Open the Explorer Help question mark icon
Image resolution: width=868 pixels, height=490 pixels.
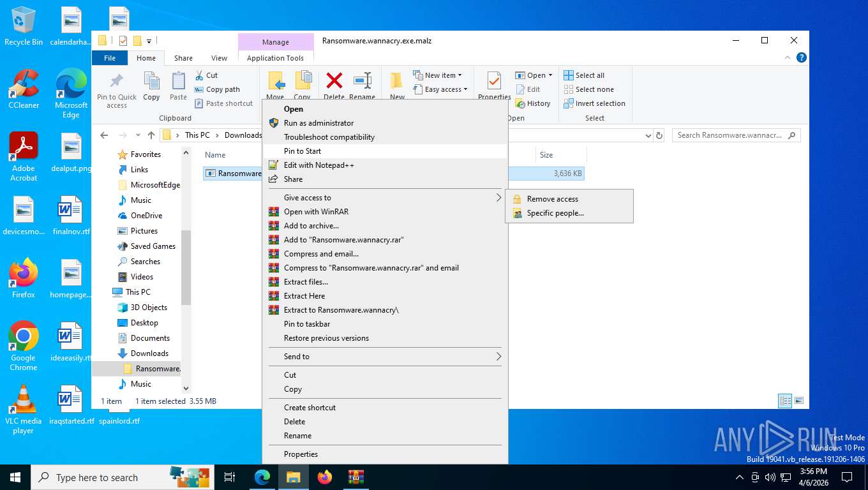point(802,57)
